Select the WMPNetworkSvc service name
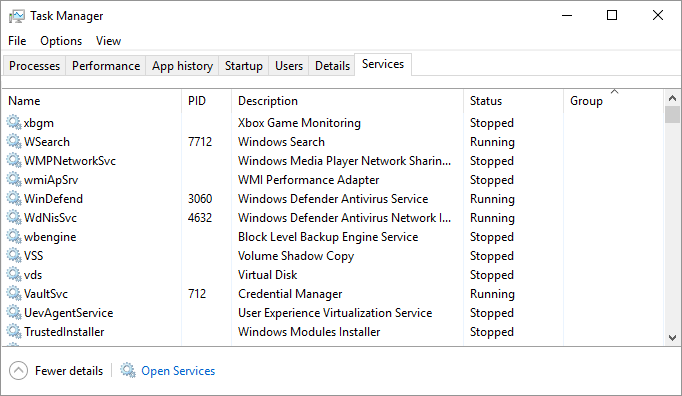 (x=70, y=161)
